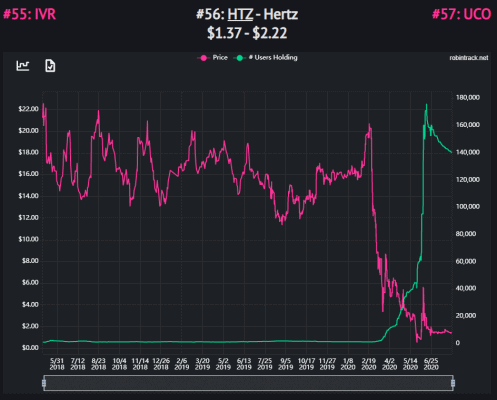Click the 1/8 2020 x-axis date label
The image size is (497, 400).
pyautogui.click(x=348, y=364)
